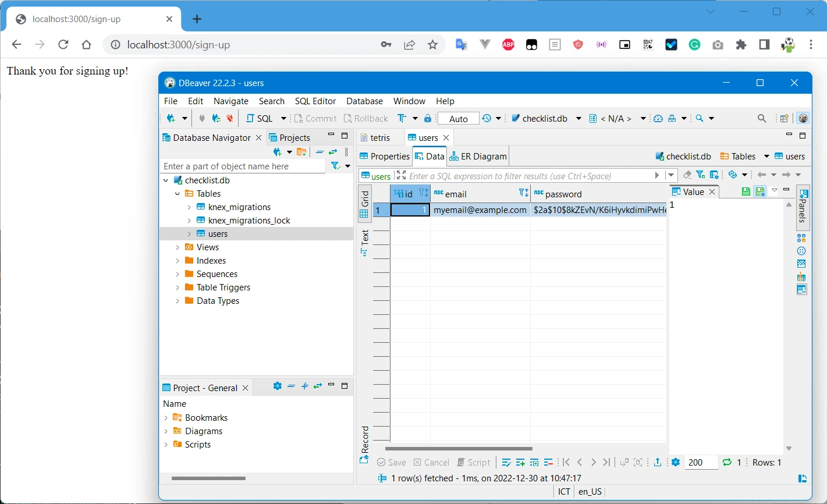Open the File menu
Screen dimensions: 827x504
pos(171,101)
